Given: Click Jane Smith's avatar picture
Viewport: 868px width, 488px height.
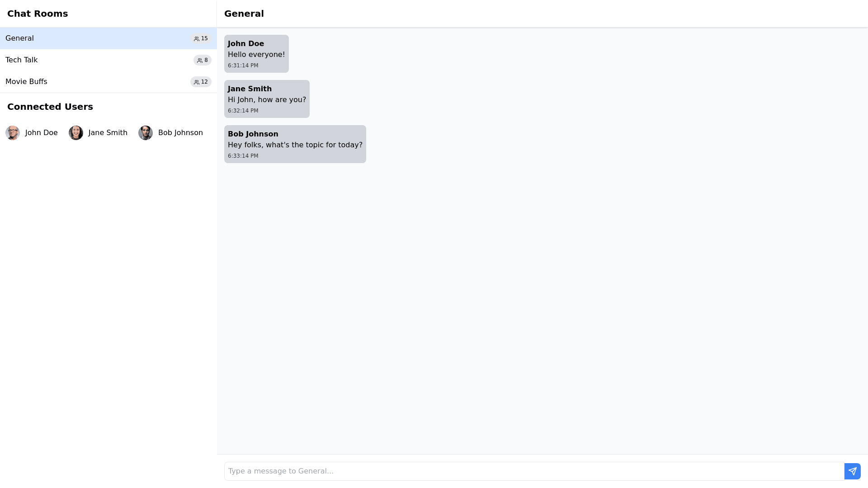Looking at the screenshot, I should [x=76, y=133].
